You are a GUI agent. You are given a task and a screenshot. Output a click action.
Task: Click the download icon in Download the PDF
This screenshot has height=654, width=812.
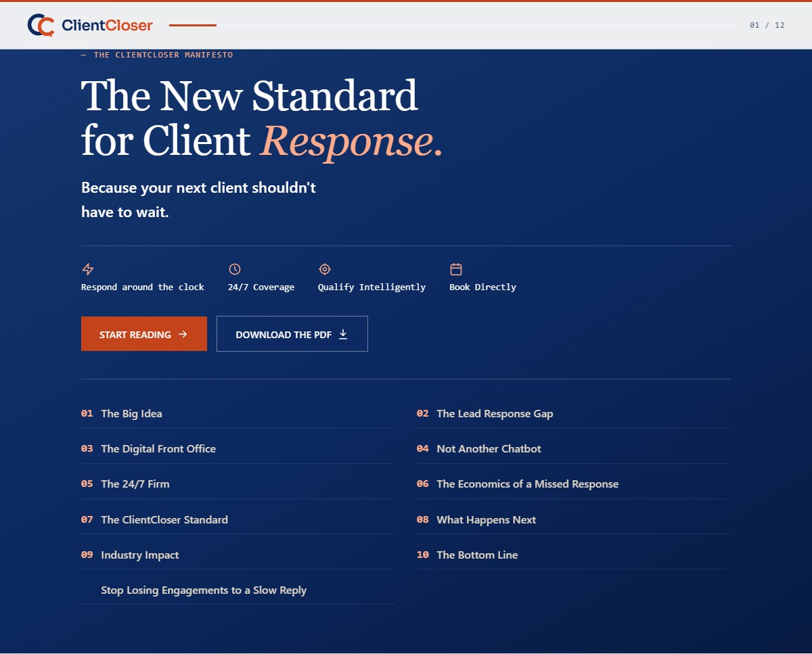pos(343,334)
